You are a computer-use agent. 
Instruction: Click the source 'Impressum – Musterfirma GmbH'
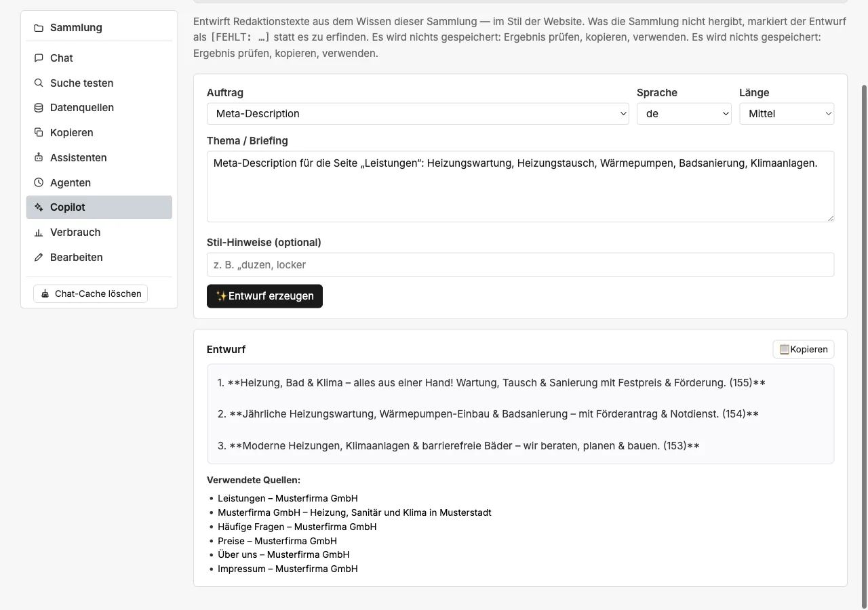point(288,569)
